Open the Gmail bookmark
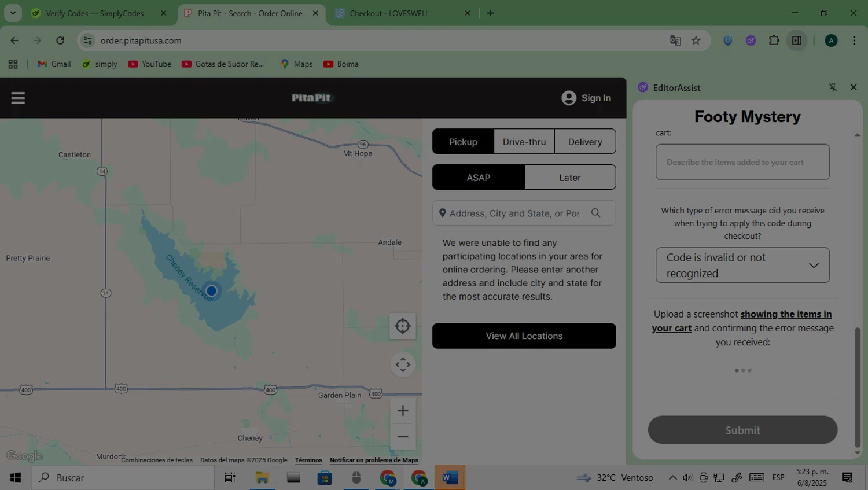868x490 pixels. pos(54,64)
